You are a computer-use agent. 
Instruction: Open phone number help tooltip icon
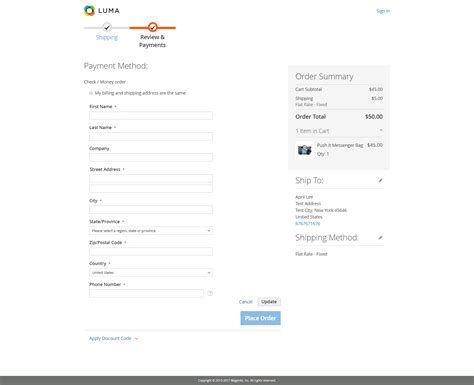[210, 293]
